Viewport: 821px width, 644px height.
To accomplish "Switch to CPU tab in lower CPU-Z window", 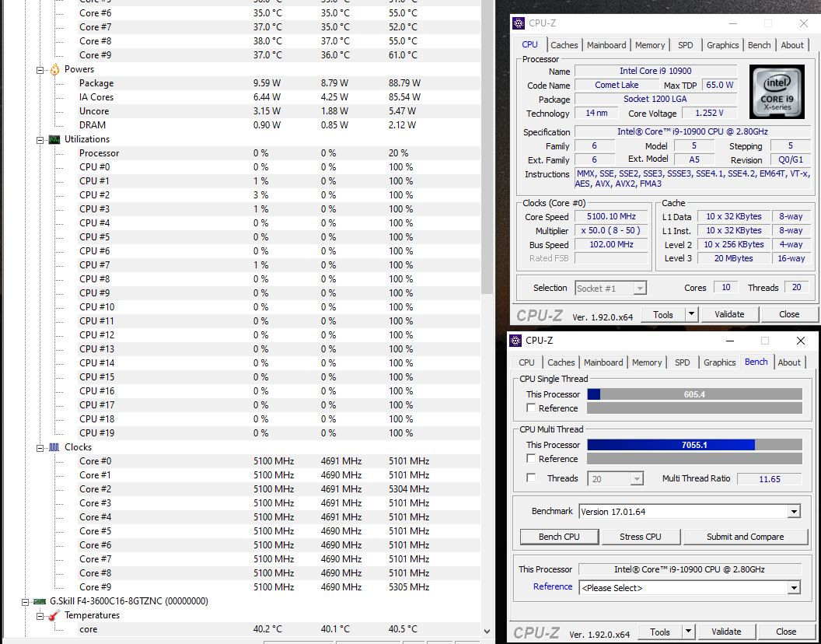I will tap(527, 362).
